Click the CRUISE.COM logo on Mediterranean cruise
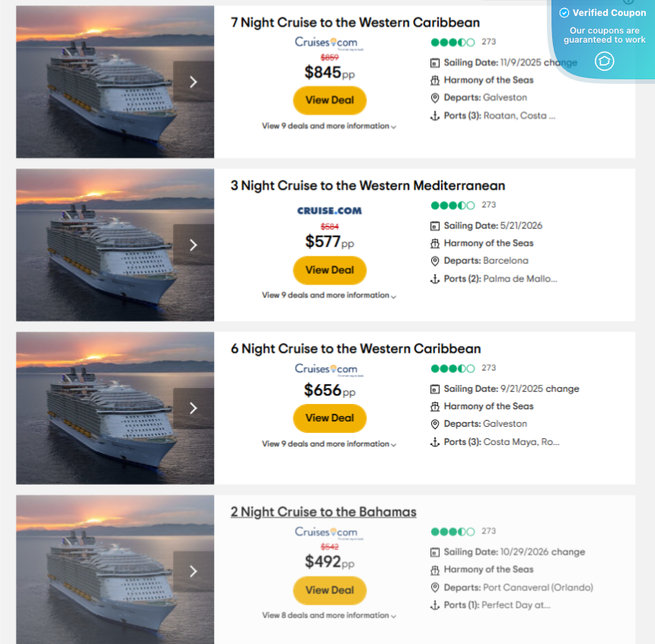The width and height of the screenshot is (655, 644). pos(329,210)
